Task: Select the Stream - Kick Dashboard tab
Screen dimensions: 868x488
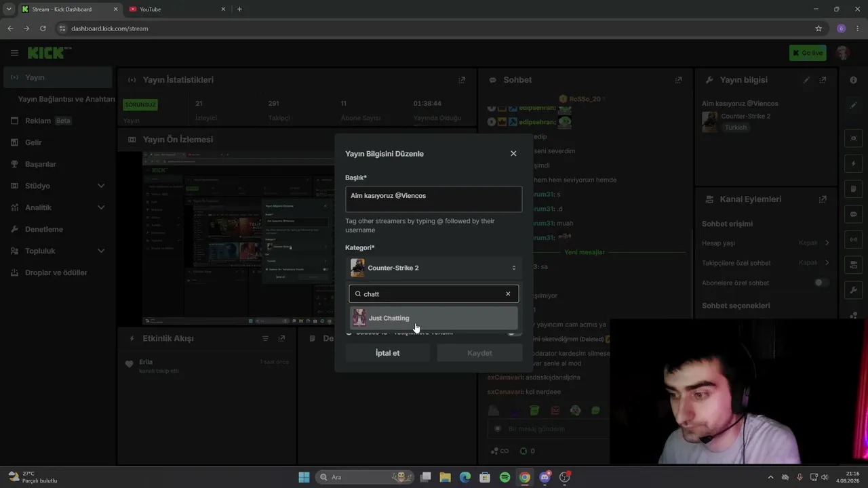Action: pyautogui.click(x=69, y=9)
